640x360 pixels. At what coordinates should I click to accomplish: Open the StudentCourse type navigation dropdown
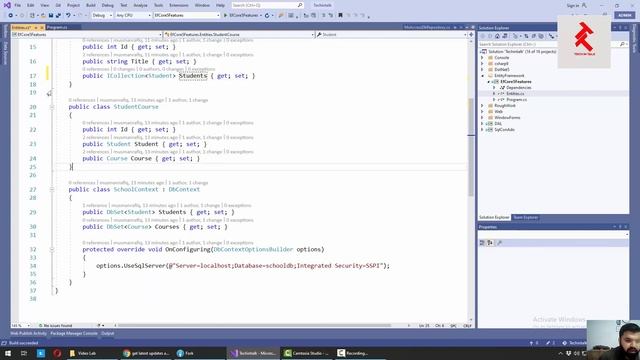click(x=239, y=35)
